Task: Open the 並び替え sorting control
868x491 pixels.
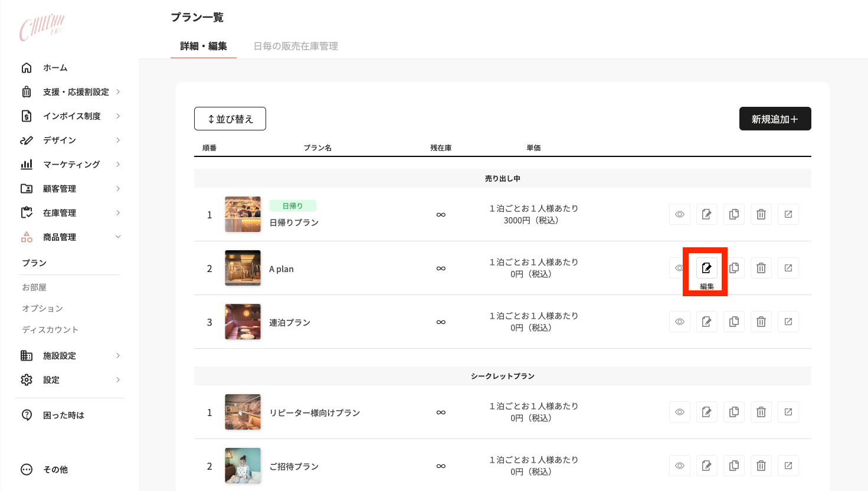Action: click(230, 119)
